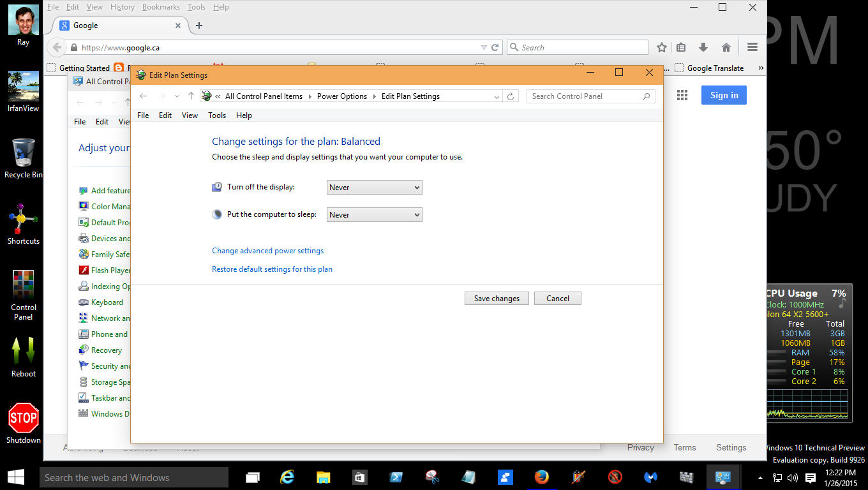Expand the Control Panel address bar history
The width and height of the screenshot is (868, 490).
click(x=497, y=96)
